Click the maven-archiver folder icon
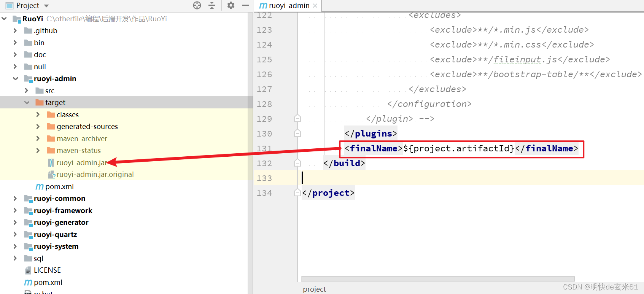Screen dimensions: 644x294 [x=51, y=138]
